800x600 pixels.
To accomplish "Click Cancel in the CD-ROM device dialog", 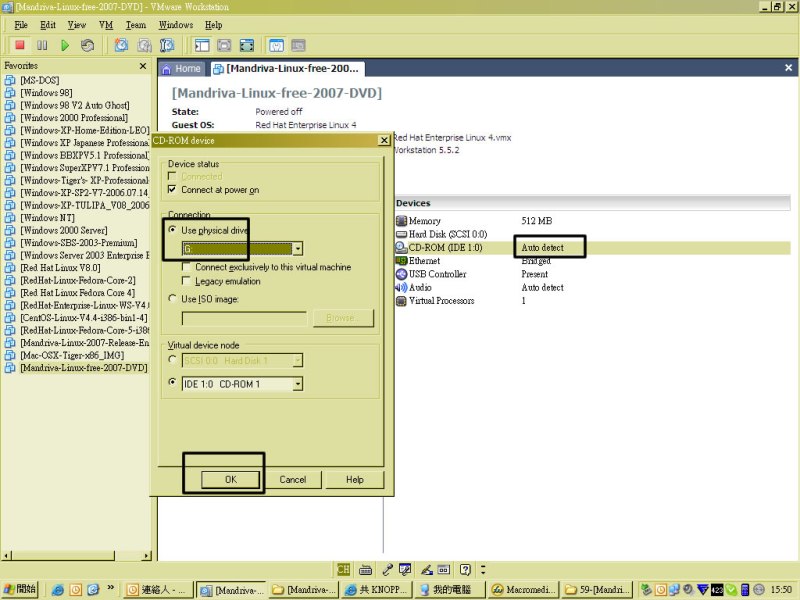I will [293, 480].
